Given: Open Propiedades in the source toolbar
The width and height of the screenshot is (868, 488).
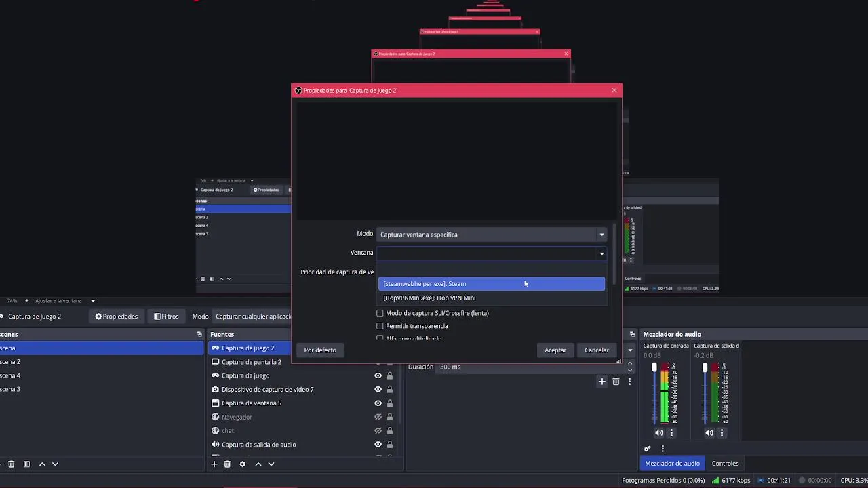Looking at the screenshot, I should [117, 317].
